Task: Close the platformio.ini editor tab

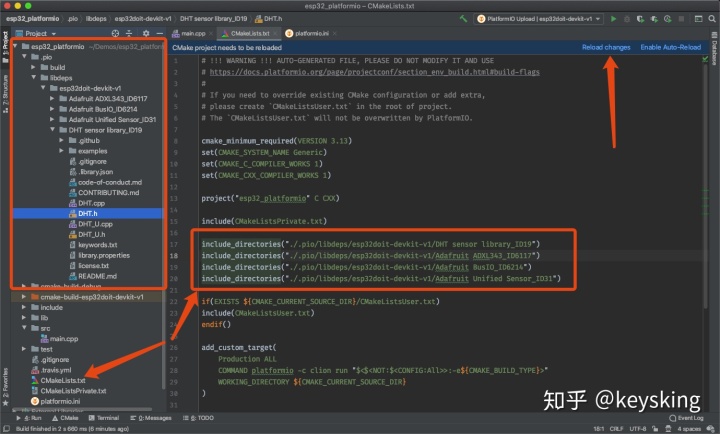Action: (x=335, y=34)
